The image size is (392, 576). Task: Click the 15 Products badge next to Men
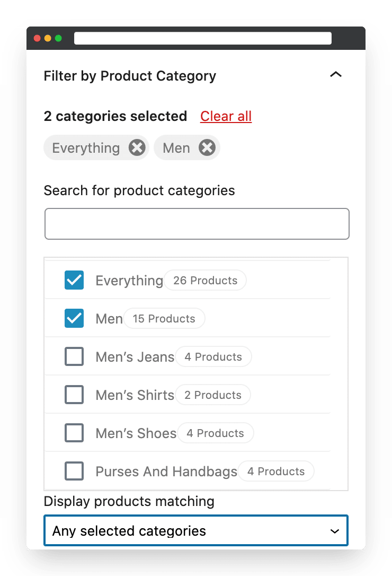point(164,318)
